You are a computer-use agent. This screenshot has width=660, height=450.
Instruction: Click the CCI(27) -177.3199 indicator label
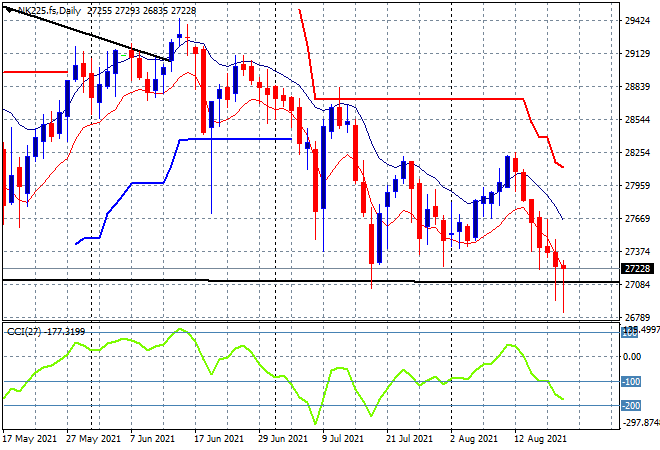46,332
